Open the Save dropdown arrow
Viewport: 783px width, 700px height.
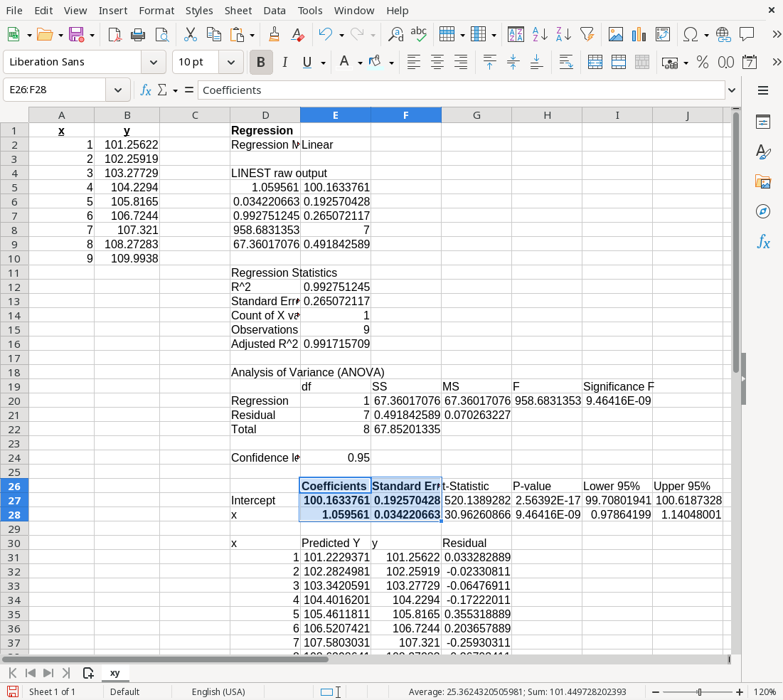[x=92, y=35]
